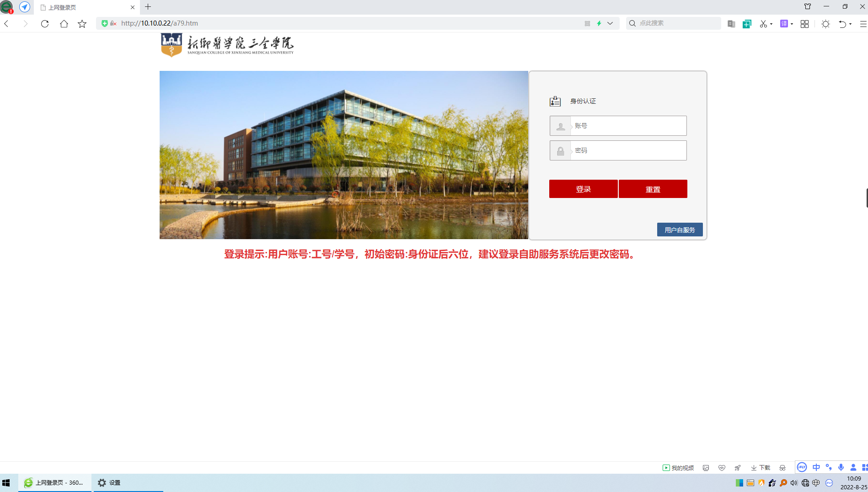Open a new browser tab
868x492 pixels.
(148, 7)
